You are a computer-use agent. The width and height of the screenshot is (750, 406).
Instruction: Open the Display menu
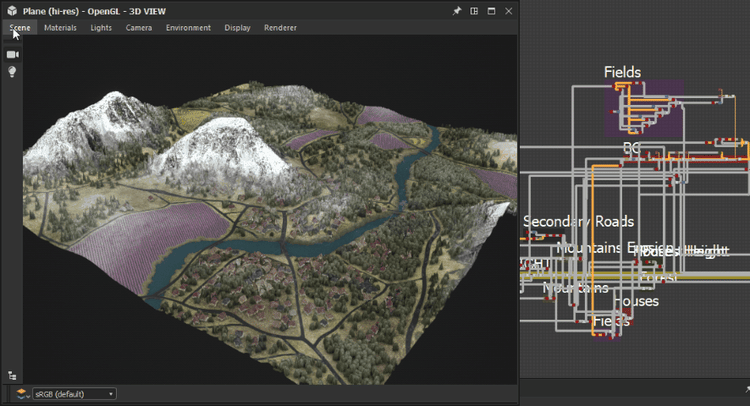point(237,28)
